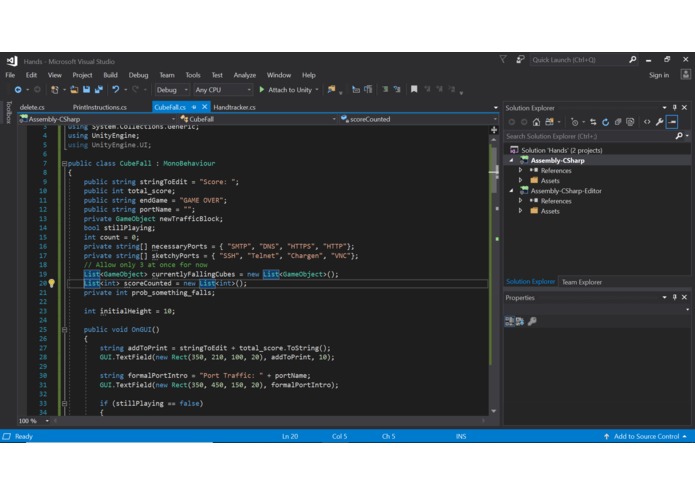The image size is (695, 494).
Task: Open the delete.cs tab
Action: tap(32, 107)
